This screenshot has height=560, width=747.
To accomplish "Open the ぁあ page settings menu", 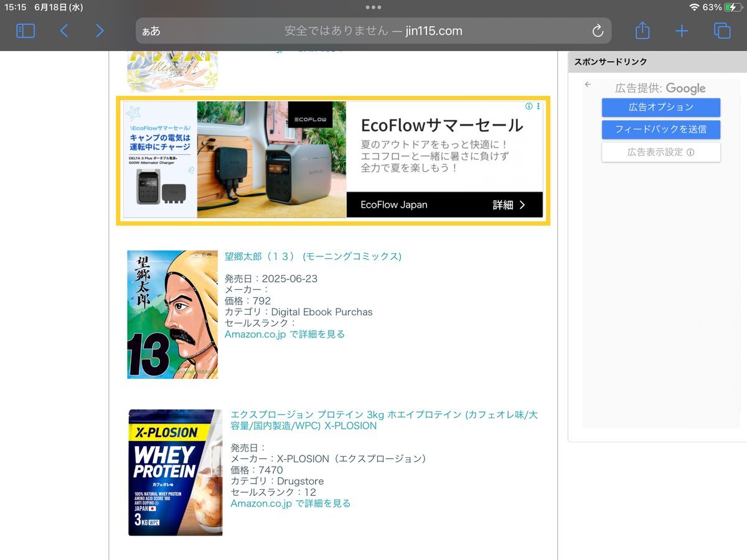I will point(151,30).
